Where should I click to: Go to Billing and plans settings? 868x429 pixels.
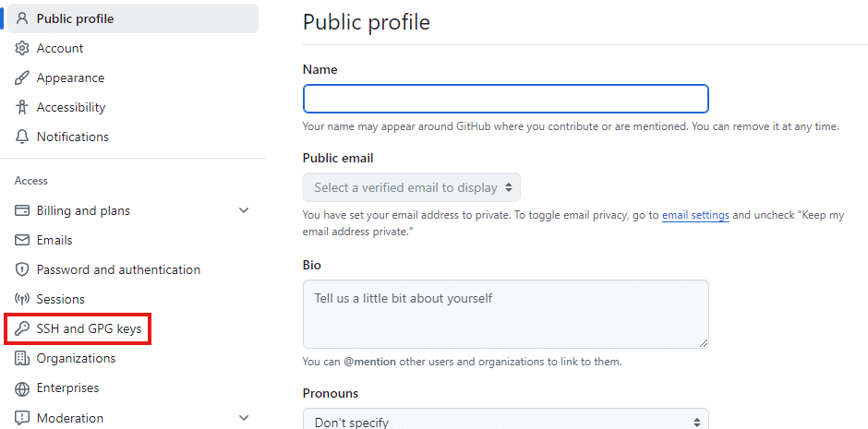tap(83, 210)
